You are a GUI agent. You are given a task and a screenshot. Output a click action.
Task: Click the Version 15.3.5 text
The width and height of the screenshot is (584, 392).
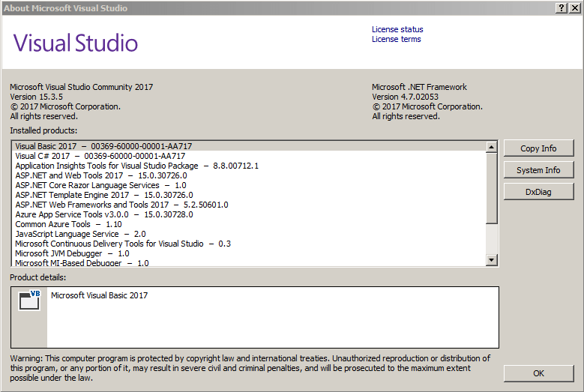[37, 97]
